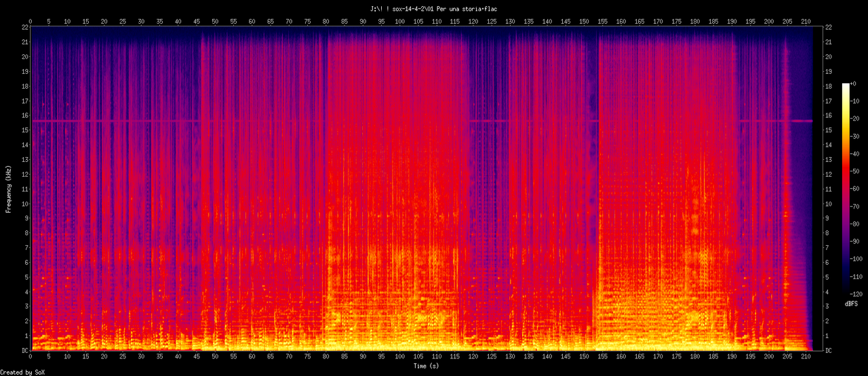Click the '-70' value on dBFS legend
This screenshot has width=868, height=376.
(856, 207)
